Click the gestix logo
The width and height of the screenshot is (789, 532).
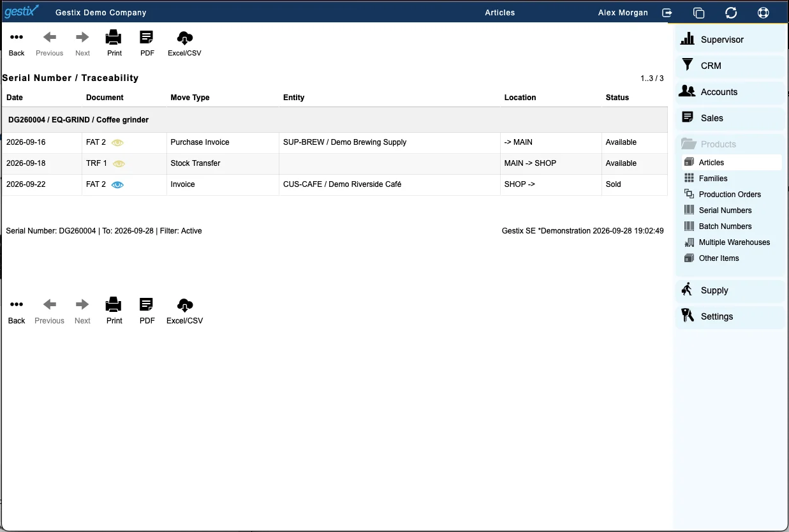[x=22, y=11]
